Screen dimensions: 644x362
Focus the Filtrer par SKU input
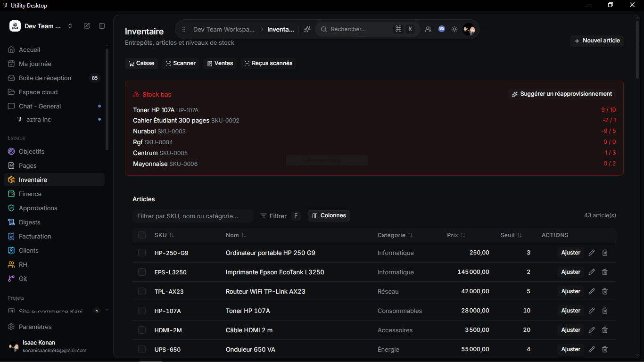click(x=193, y=216)
